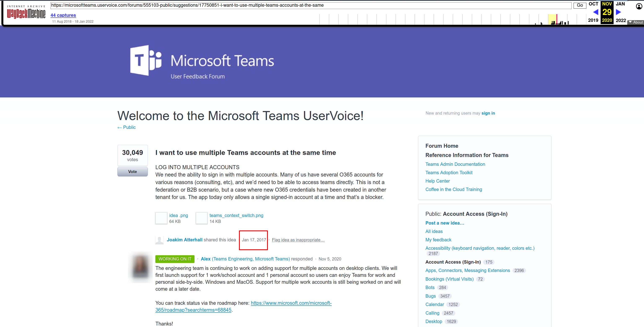Open the Wayback Machine logo link
Image resolution: width=644 pixels, height=327 pixels.
pos(26,12)
